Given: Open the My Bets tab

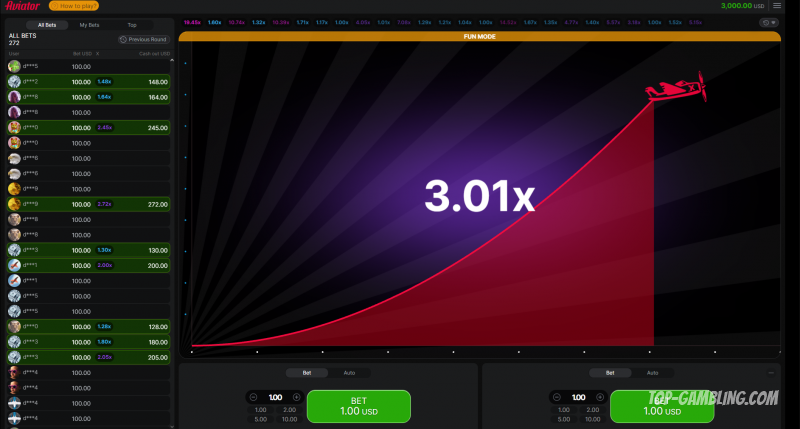Looking at the screenshot, I should pyautogui.click(x=90, y=23).
